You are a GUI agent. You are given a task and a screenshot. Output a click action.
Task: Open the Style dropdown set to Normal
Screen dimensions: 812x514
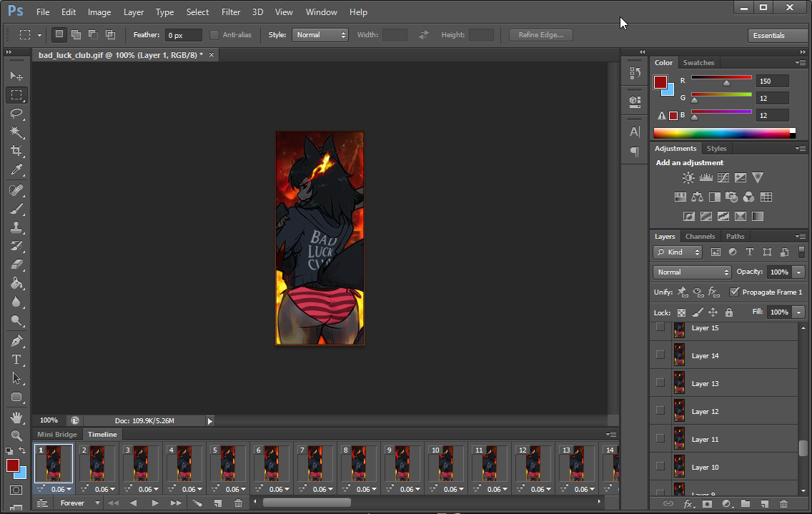tap(320, 35)
